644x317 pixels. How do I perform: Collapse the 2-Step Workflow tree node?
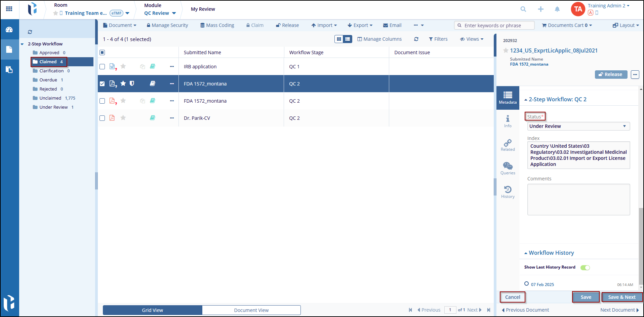pyautogui.click(x=22, y=44)
